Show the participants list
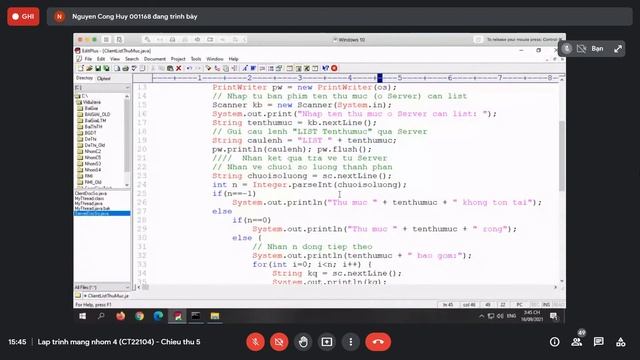The width and height of the screenshot is (640, 360). tap(577, 342)
